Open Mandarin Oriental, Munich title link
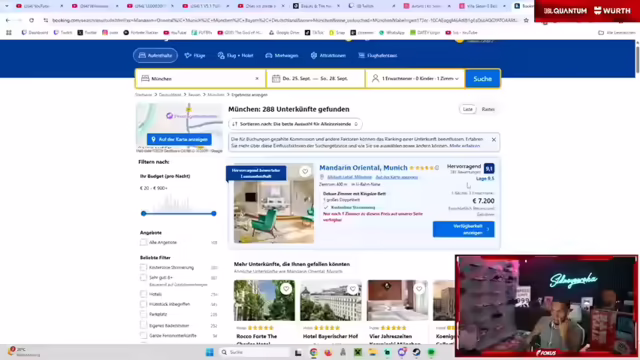Viewport: 640px width, 360px height. click(x=363, y=168)
